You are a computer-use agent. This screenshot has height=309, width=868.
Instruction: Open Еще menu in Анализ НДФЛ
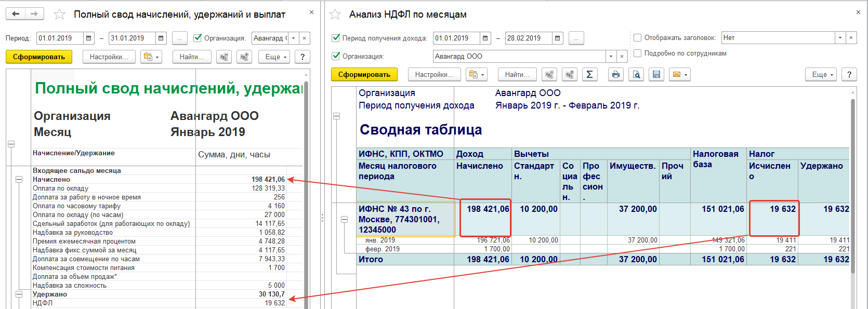click(821, 74)
